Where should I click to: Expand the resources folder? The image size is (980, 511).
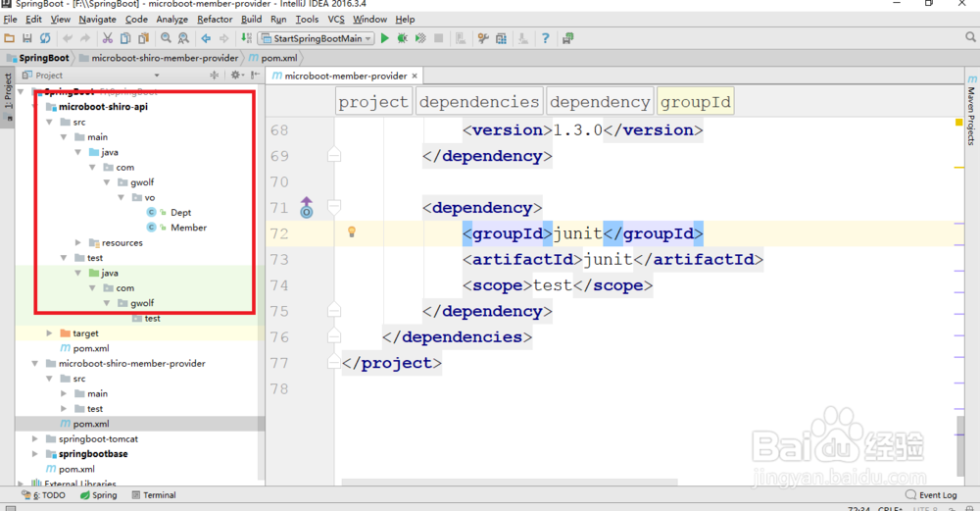click(78, 242)
